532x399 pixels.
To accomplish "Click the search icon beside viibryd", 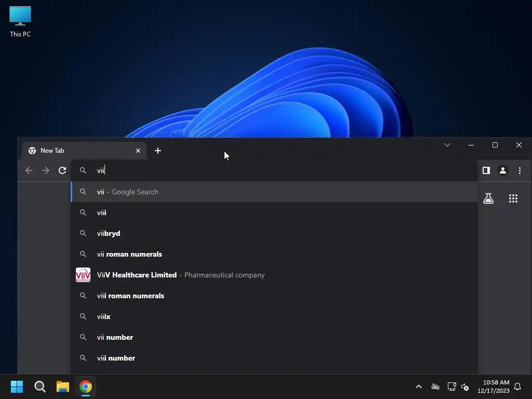I will pyautogui.click(x=83, y=233).
